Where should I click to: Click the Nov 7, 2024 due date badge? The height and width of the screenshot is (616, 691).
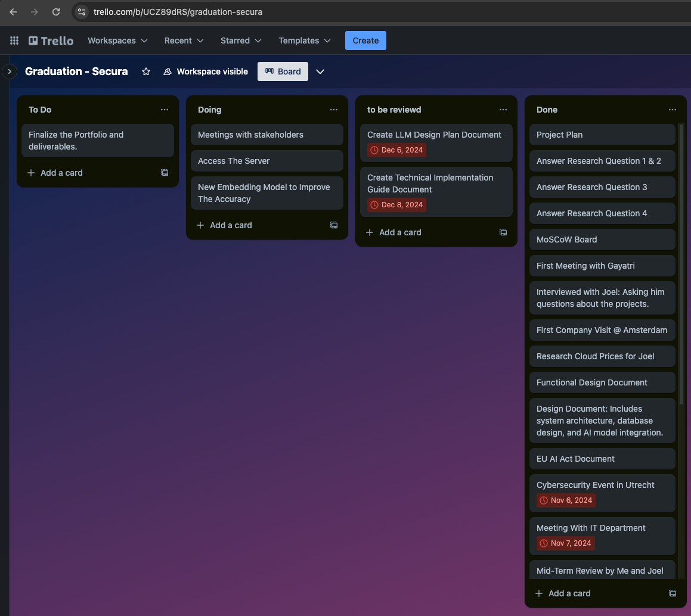pyautogui.click(x=565, y=543)
